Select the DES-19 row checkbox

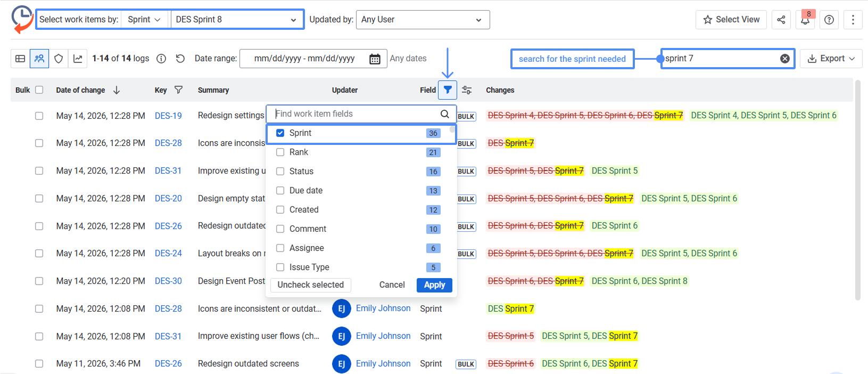pyautogui.click(x=39, y=116)
